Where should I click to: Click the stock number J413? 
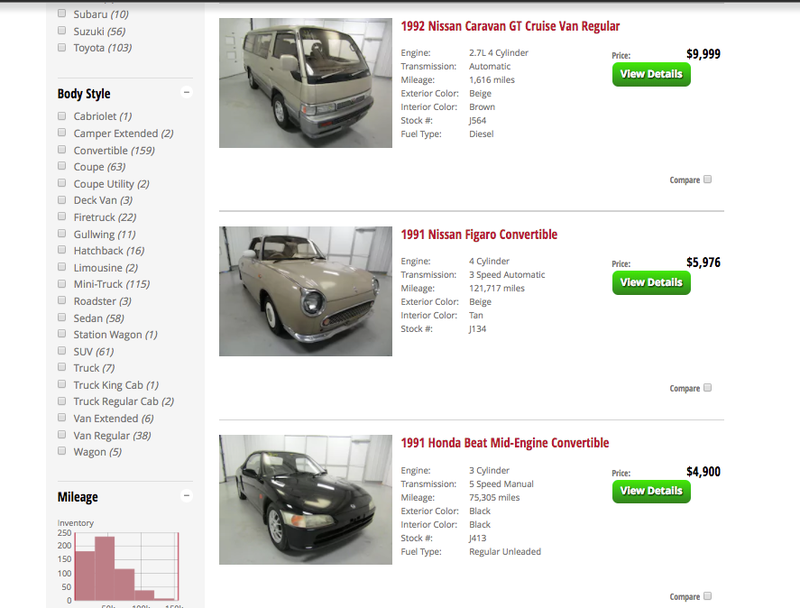tap(478, 538)
